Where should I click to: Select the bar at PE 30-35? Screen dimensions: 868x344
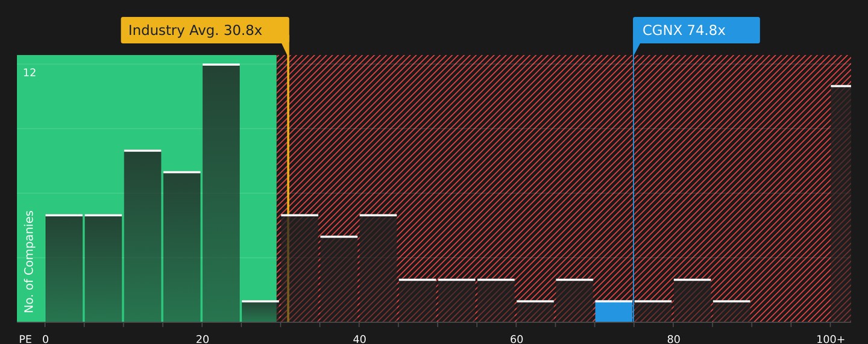coord(300,268)
